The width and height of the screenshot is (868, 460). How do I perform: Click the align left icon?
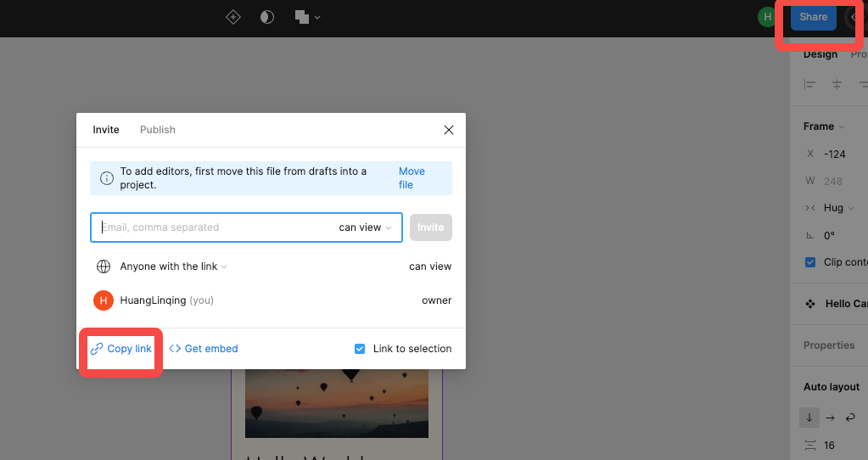[809, 84]
